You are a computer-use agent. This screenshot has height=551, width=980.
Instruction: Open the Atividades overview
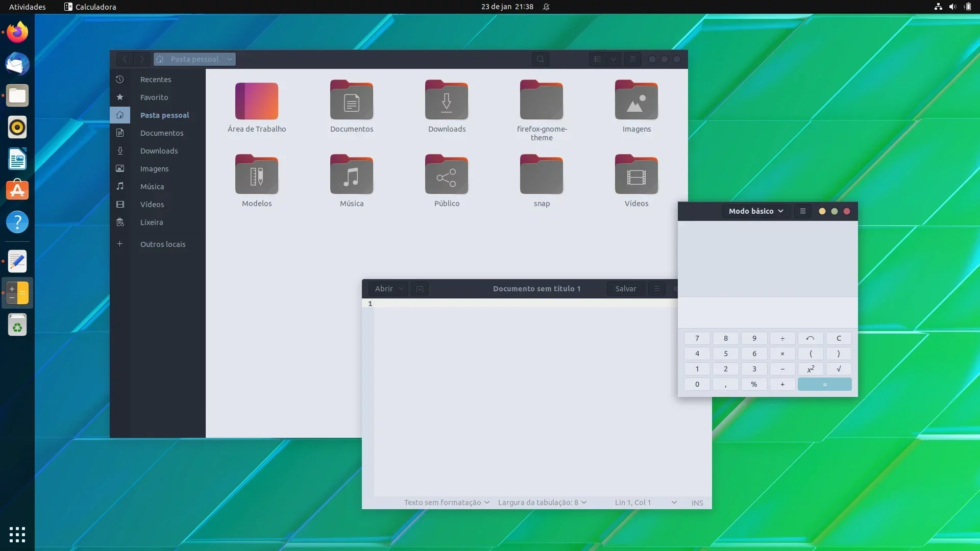27,7
